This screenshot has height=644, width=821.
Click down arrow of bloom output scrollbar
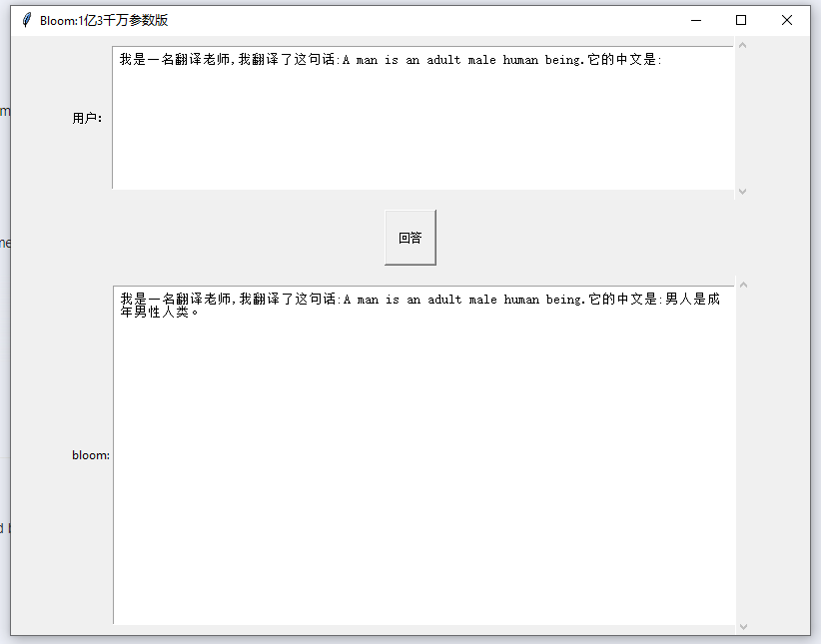pos(743,626)
